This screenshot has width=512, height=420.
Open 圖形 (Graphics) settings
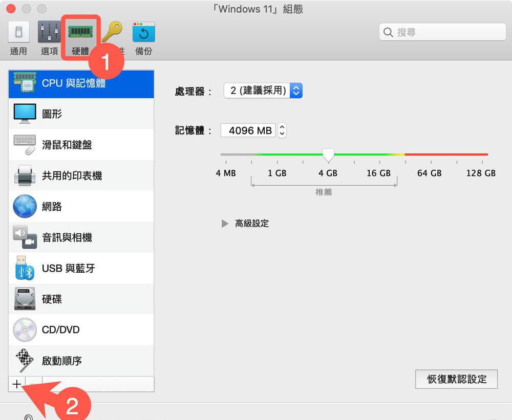[x=81, y=114]
